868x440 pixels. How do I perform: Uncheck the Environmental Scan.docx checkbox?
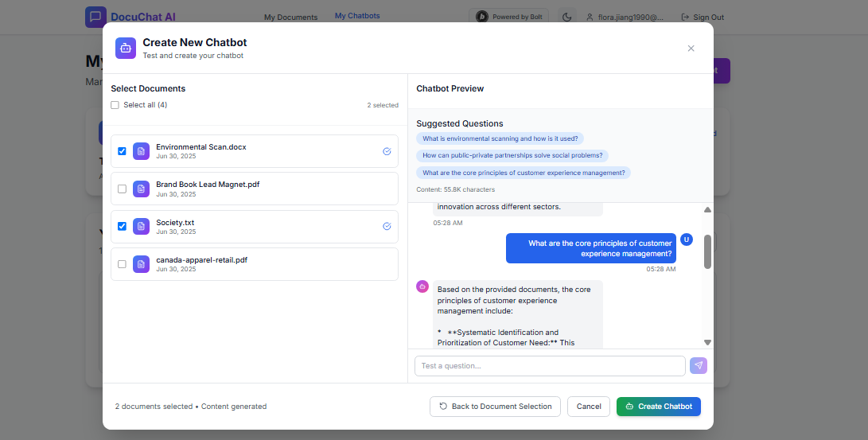click(122, 151)
